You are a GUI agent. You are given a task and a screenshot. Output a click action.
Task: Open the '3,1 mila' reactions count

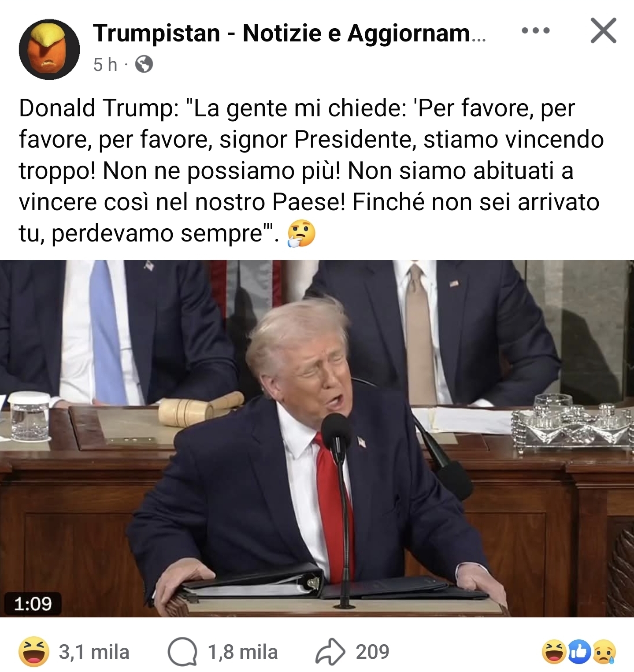(x=94, y=652)
